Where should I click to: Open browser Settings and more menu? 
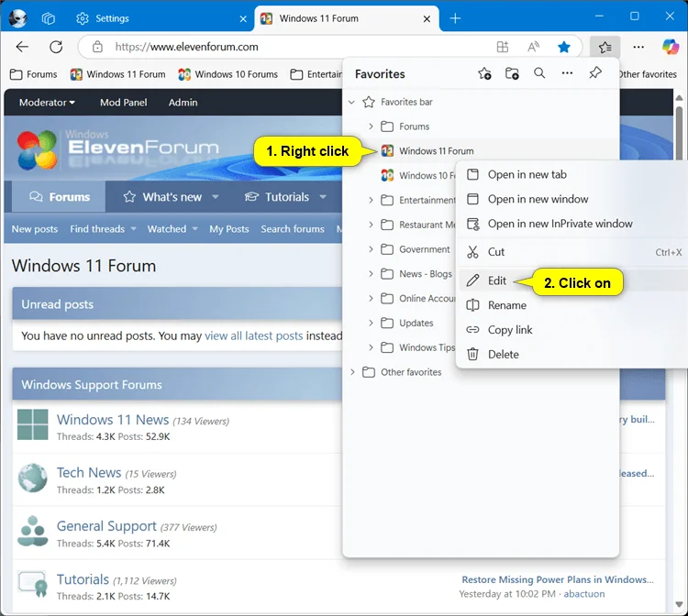coord(638,47)
